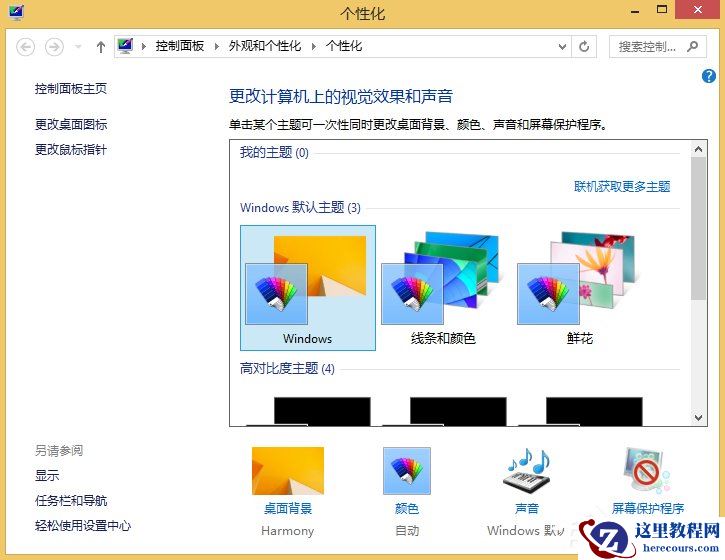Click the title bar system menu icon
Screen dimensions: 725x560
pos(16,12)
